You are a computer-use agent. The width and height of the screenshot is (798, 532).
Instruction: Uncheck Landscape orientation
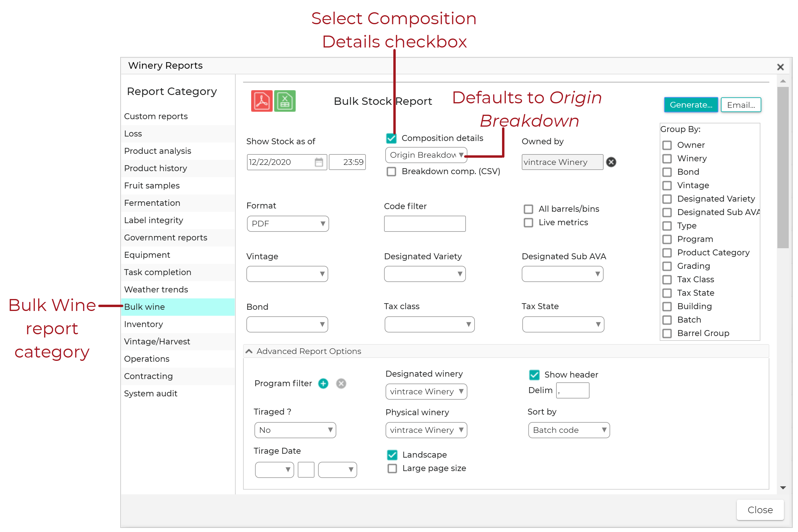[x=392, y=455]
